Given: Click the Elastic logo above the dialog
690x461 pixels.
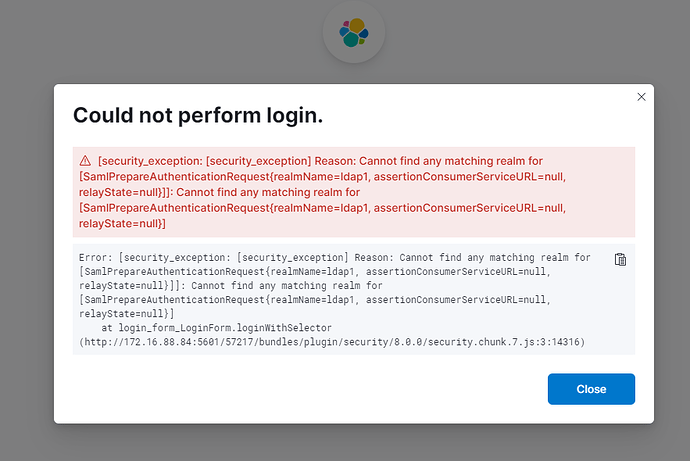Looking at the screenshot, I should pos(354,33).
